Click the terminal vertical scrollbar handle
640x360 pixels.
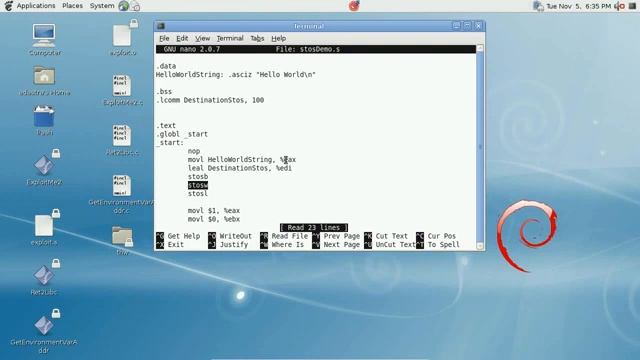click(480, 147)
